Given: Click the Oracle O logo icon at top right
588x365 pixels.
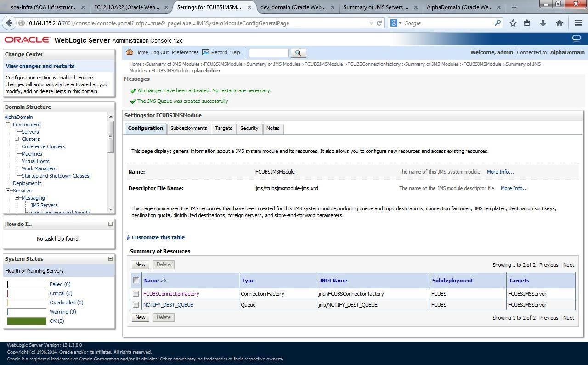Looking at the screenshot, I should pos(576,38).
